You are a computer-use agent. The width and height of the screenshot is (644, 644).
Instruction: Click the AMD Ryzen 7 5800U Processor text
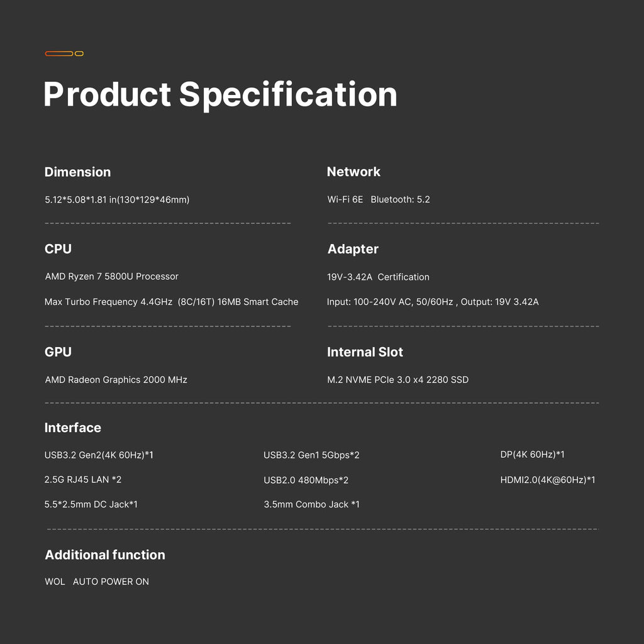click(112, 277)
